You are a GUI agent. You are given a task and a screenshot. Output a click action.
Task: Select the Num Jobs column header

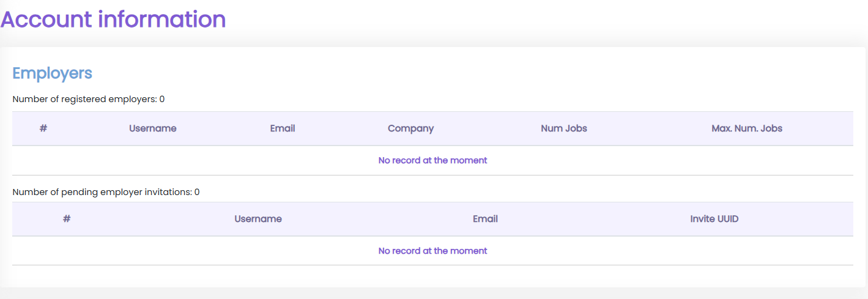563,128
